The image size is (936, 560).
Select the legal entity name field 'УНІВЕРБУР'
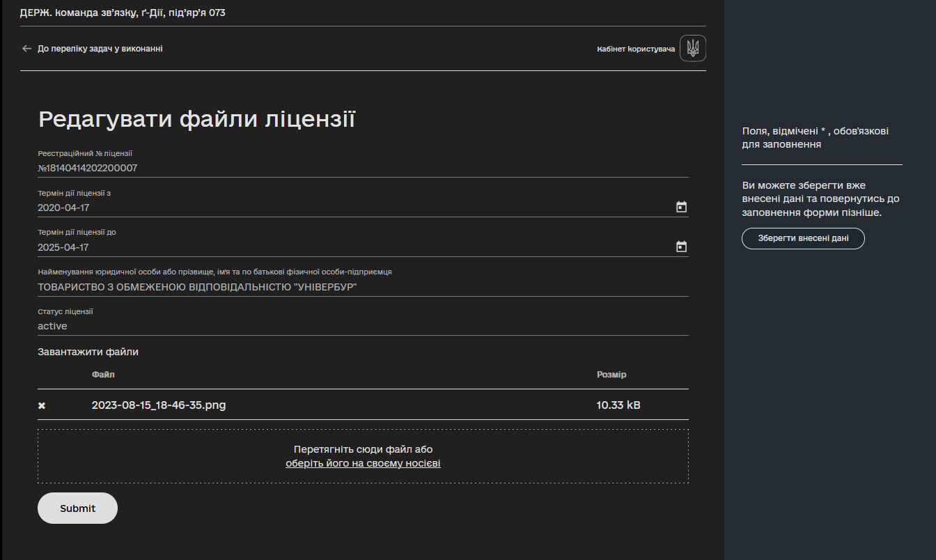pyautogui.click(x=363, y=287)
